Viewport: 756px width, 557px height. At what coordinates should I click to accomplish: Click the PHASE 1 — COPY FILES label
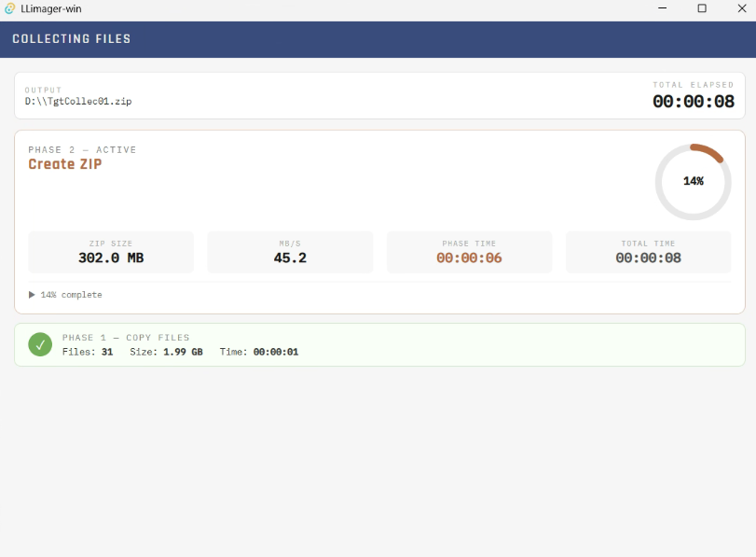coord(126,338)
